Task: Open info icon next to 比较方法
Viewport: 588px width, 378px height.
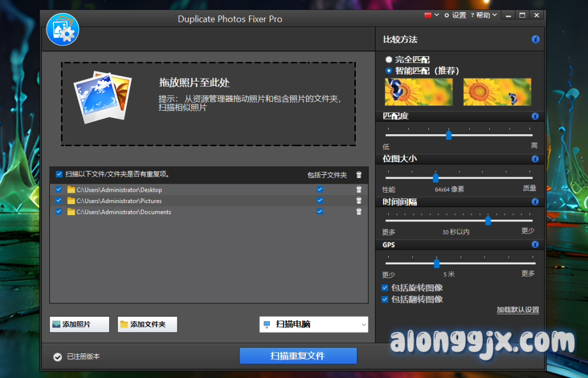Action: point(535,40)
